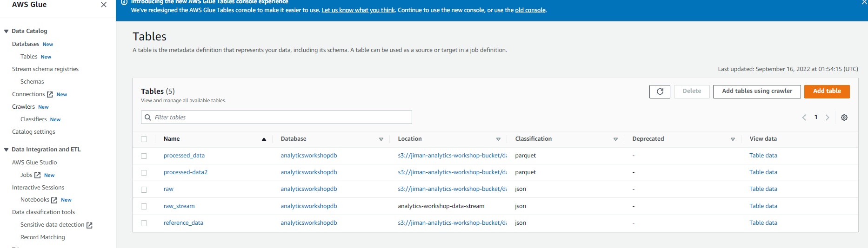Open Classifiers in sidebar
Screen dimensions: 868x248
(33, 119)
